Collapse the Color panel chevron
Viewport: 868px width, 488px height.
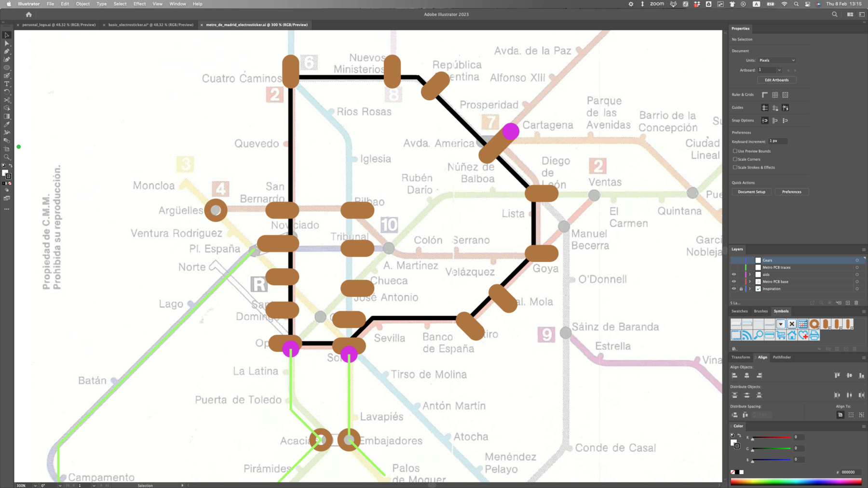(x=731, y=426)
